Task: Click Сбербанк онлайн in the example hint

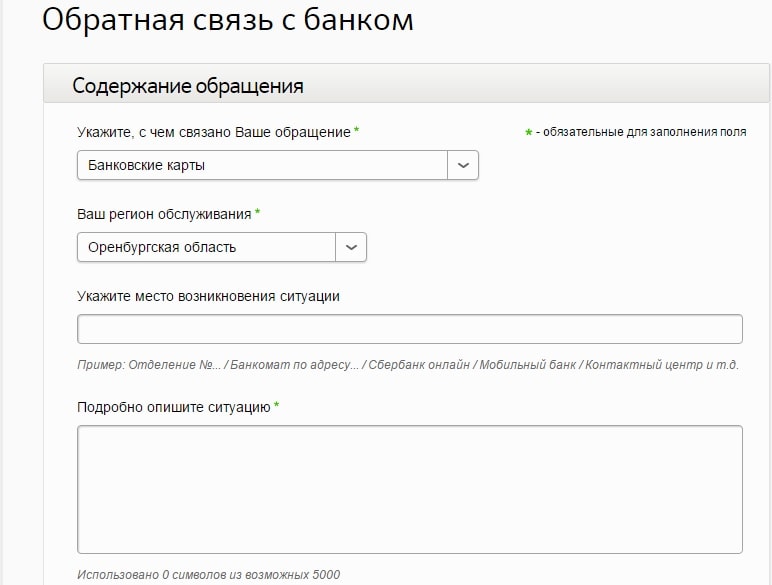Action: point(419,365)
